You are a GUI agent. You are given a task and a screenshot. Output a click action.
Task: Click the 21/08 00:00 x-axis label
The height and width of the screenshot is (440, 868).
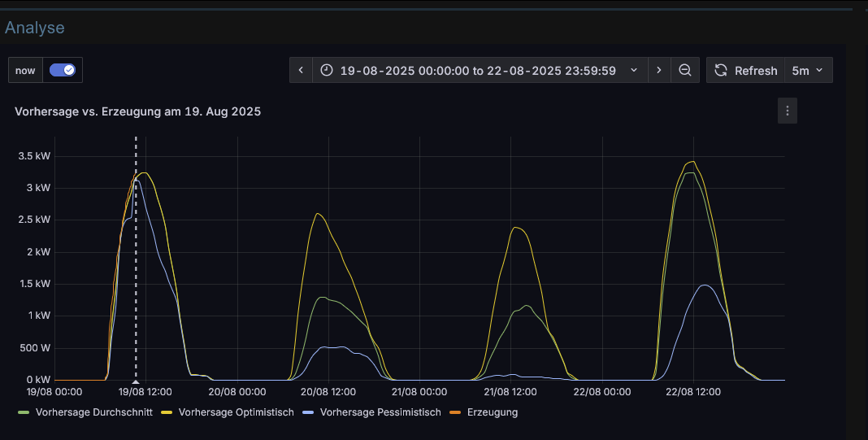click(x=419, y=392)
